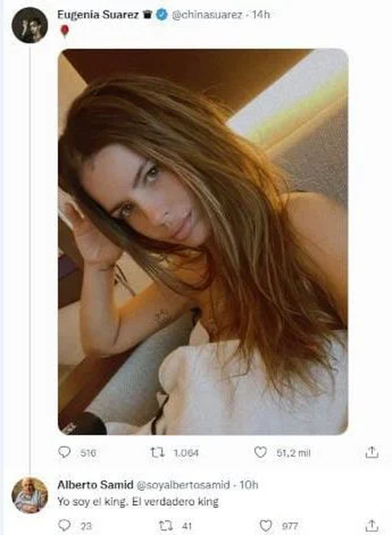Click reply icon on Alberto Samid's comment
Screen dimensions: 392x535
64,526
